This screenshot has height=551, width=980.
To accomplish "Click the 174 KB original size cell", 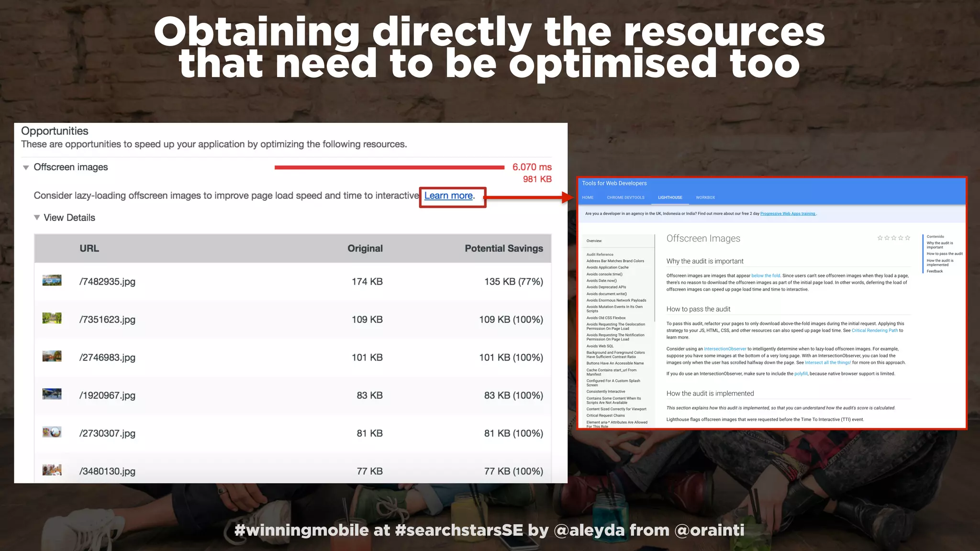I will [x=367, y=282].
